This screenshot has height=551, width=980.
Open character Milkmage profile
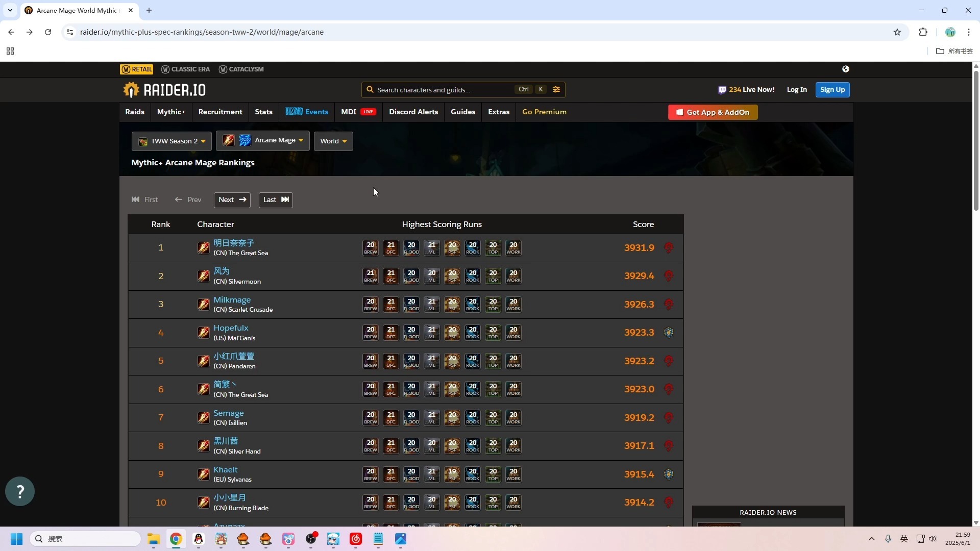click(232, 300)
